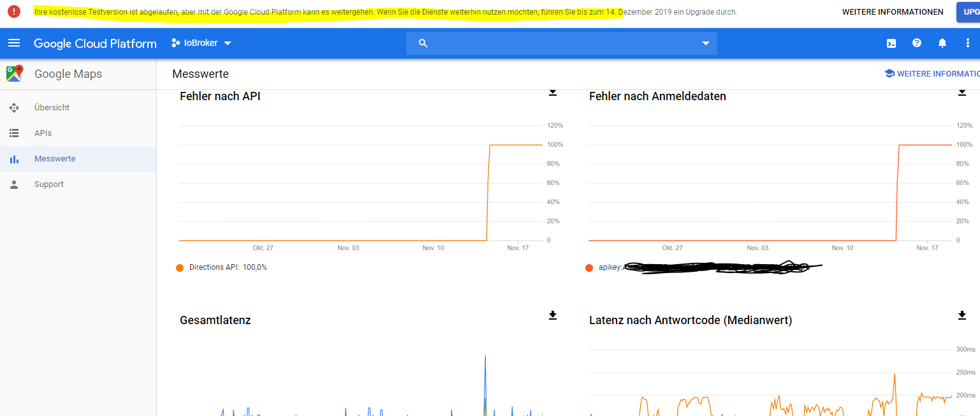
Task: Click the Fehler nach API chart title
Action: [220, 96]
